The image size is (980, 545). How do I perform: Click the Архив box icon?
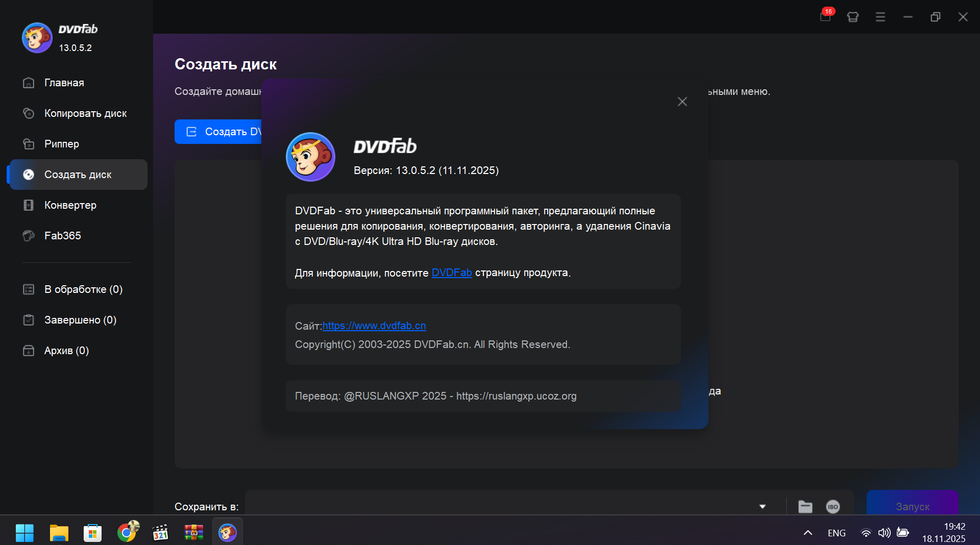point(29,351)
